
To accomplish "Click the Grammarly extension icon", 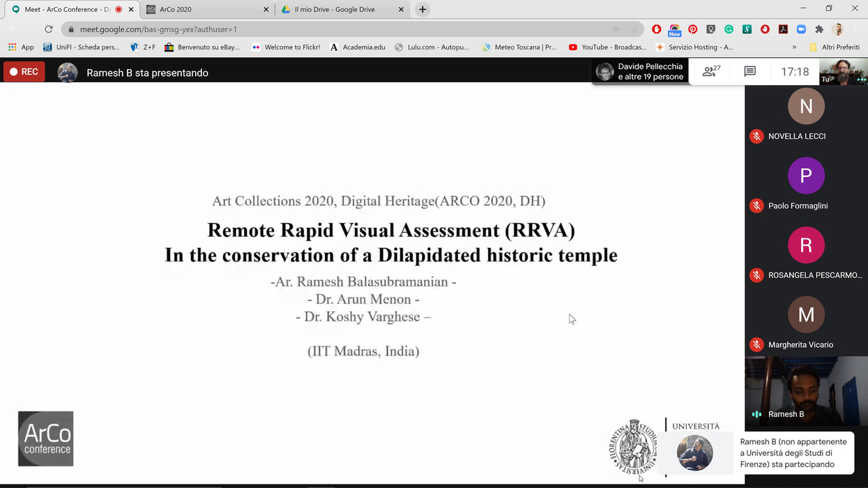I will coord(729,29).
